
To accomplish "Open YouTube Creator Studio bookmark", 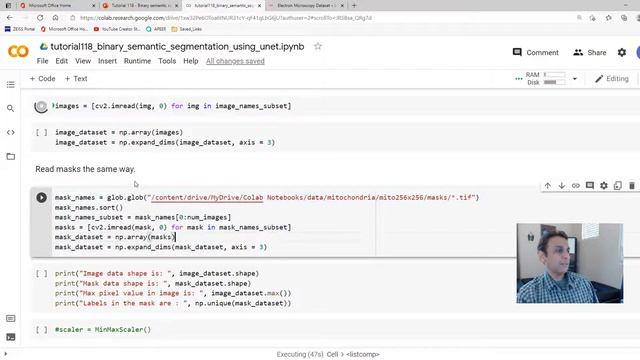I will tap(117, 29).
